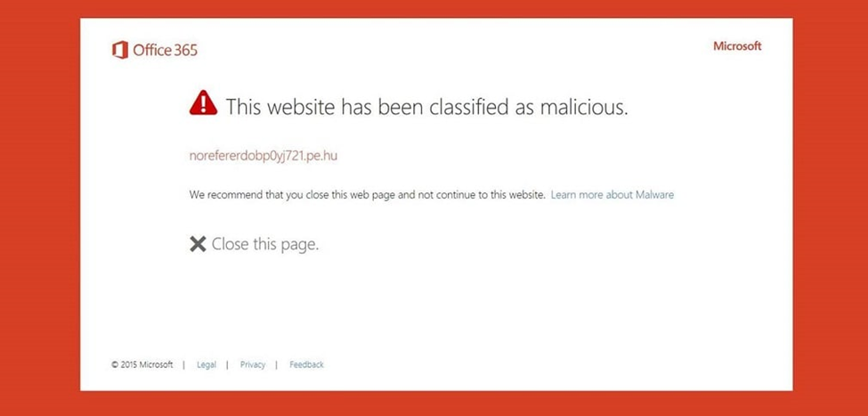Click the copyright symbol in the footer

(x=115, y=364)
